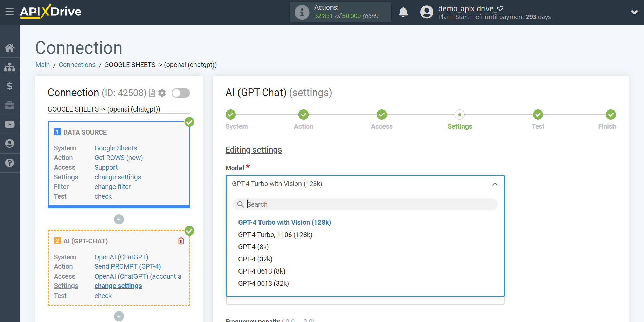Viewport: 644px width, 322px height.
Task: Click AI block change settings link
Action: 118,286
